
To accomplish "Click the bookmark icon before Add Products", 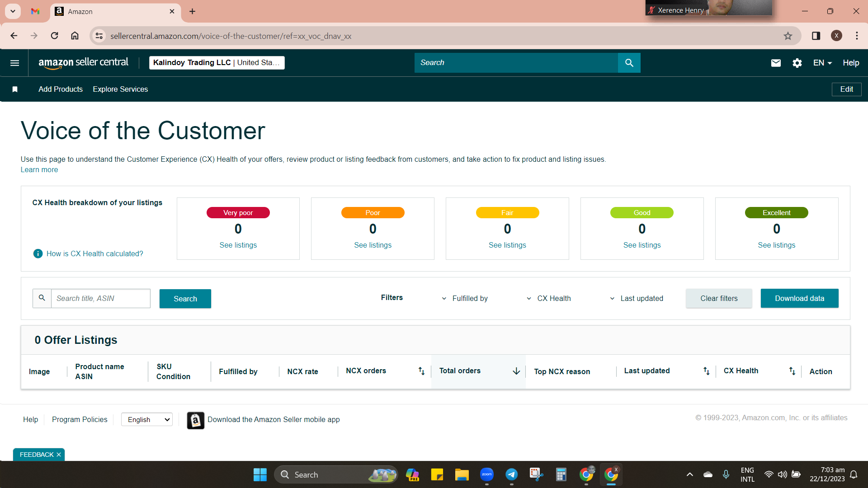I will (15, 89).
